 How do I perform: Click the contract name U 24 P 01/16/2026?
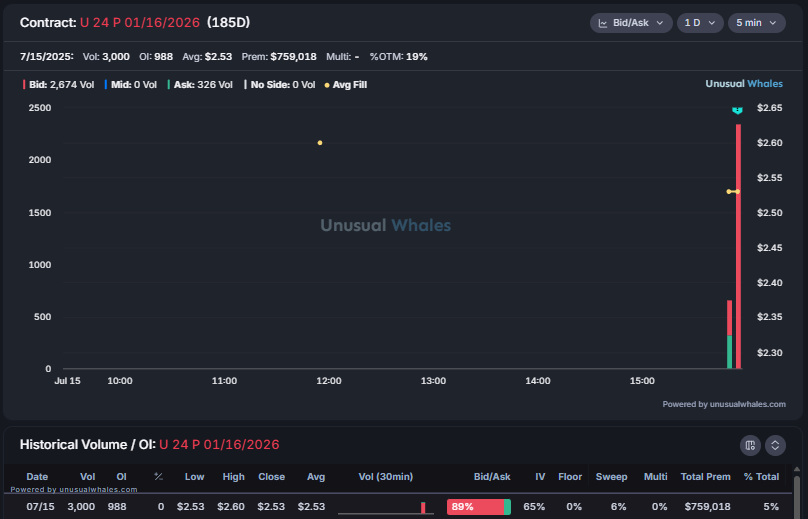(140, 23)
